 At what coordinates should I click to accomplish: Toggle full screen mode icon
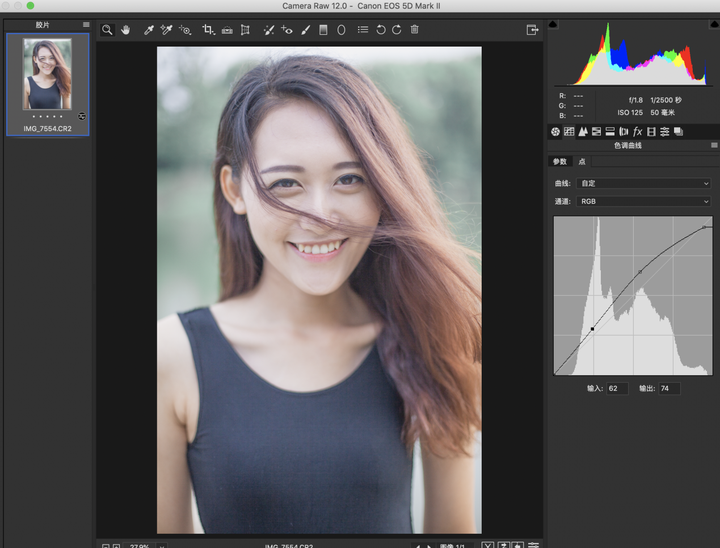pos(532,30)
